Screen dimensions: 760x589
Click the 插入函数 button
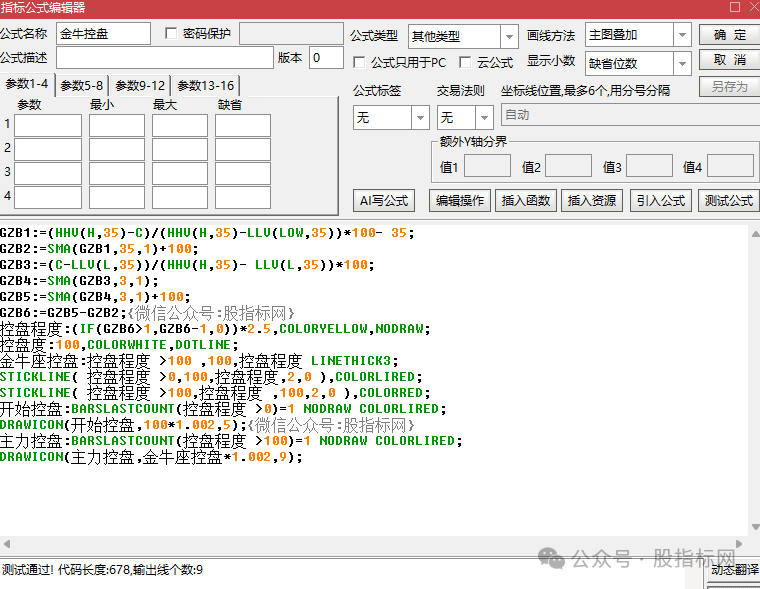pos(526,201)
